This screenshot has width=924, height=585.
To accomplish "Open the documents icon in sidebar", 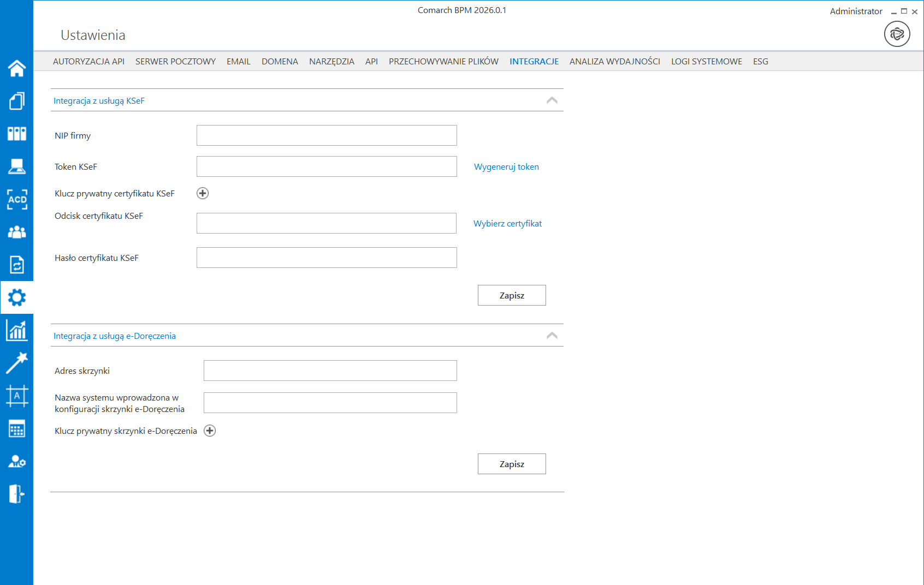I will 16,101.
